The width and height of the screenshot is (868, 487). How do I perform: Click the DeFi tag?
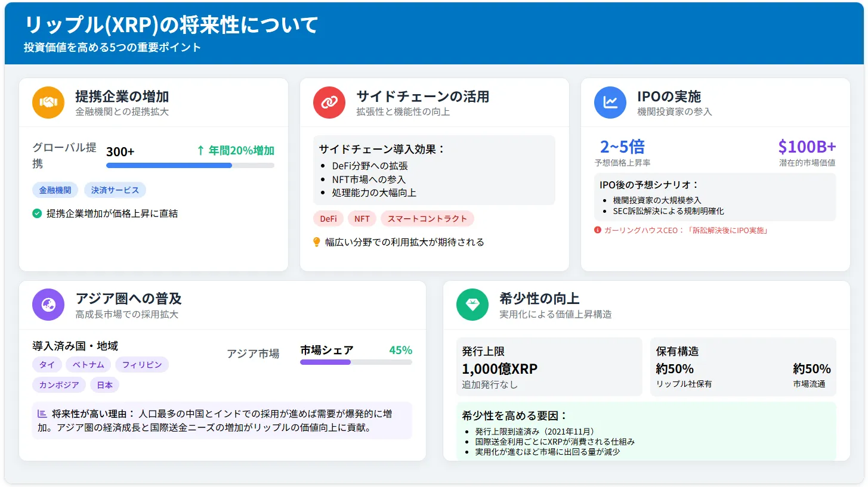point(328,218)
